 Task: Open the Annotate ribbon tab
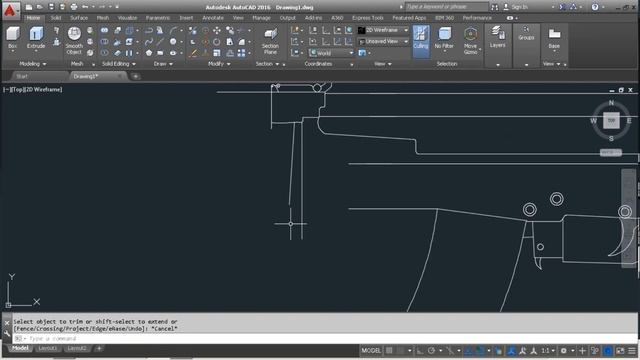click(x=213, y=18)
